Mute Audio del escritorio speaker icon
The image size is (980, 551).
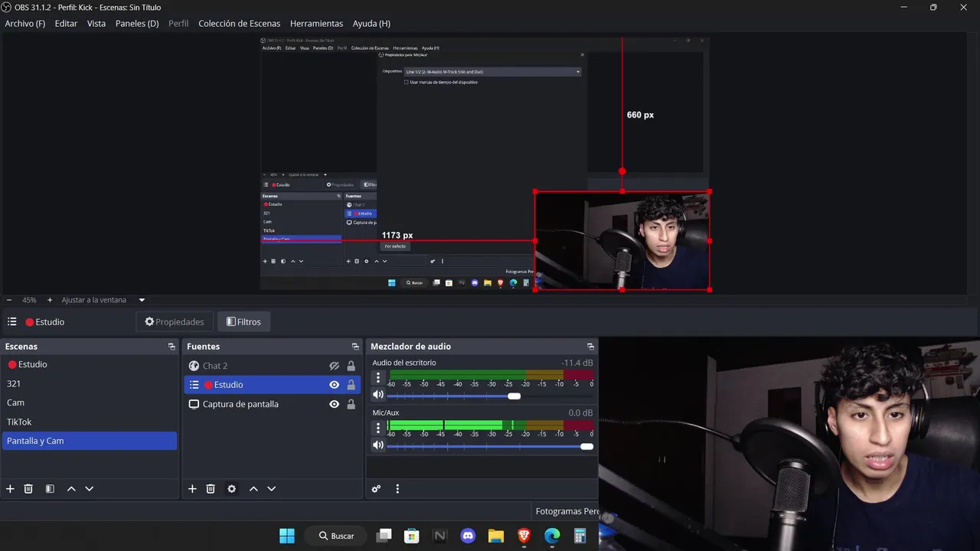378,396
